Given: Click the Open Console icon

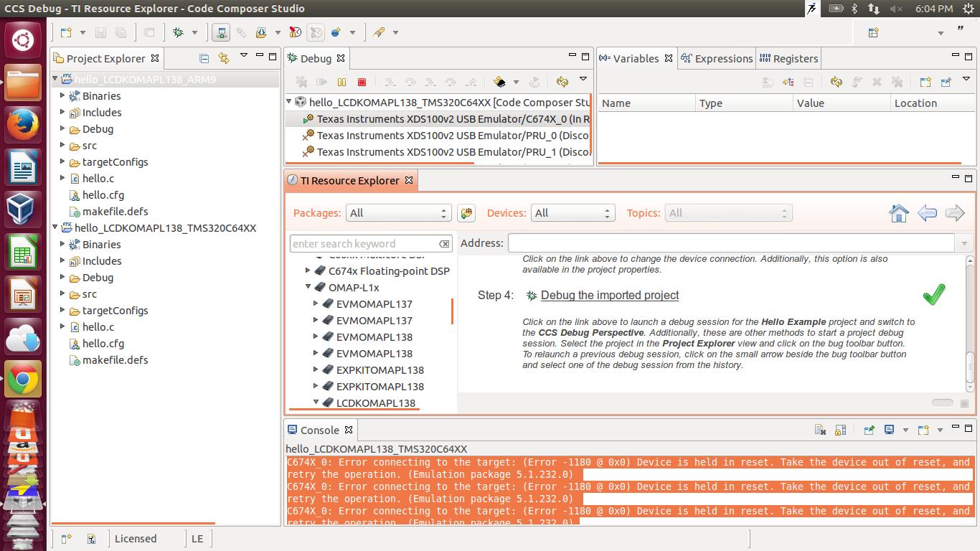Looking at the screenshot, I should click(923, 430).
